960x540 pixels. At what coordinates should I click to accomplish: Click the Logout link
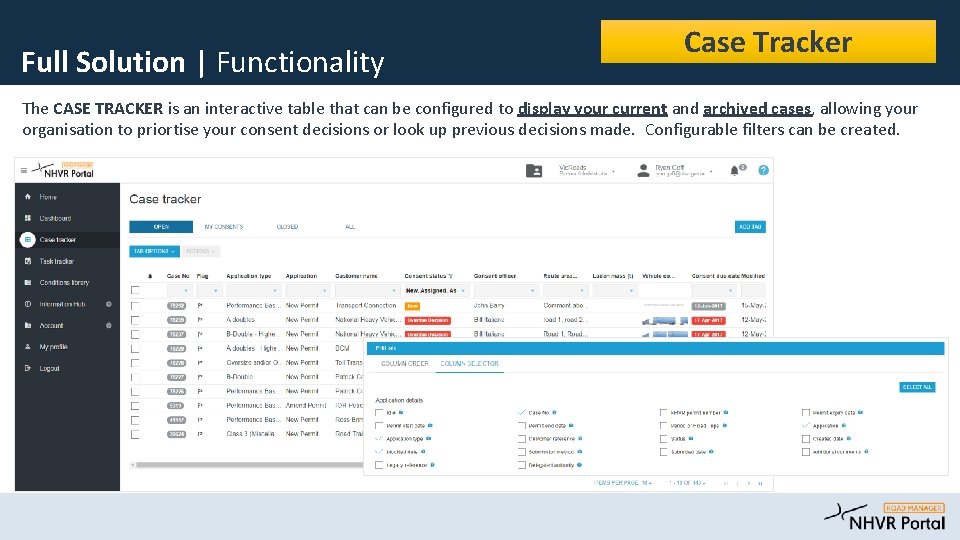50,368
